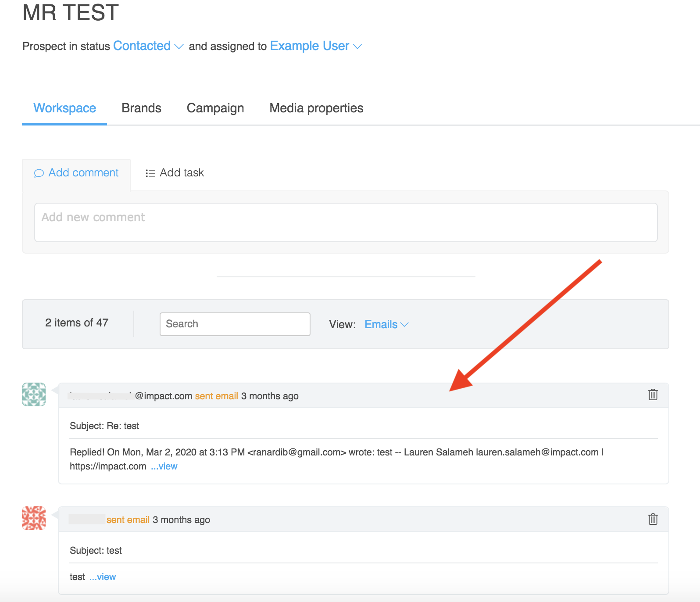Image resolution: width=700 pixels, height=602 pixels.
Task: Focus the Search box in activity list
Action: tap(235, 324)
